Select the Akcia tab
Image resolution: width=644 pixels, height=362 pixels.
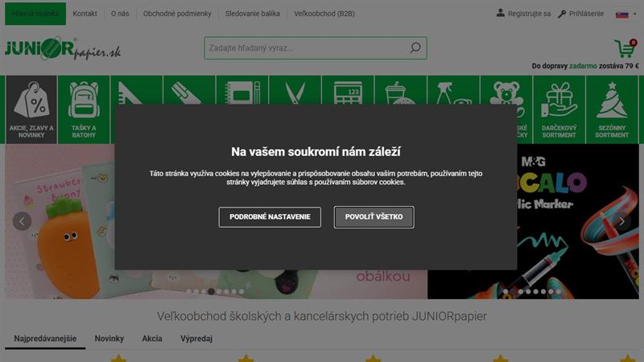152,339
